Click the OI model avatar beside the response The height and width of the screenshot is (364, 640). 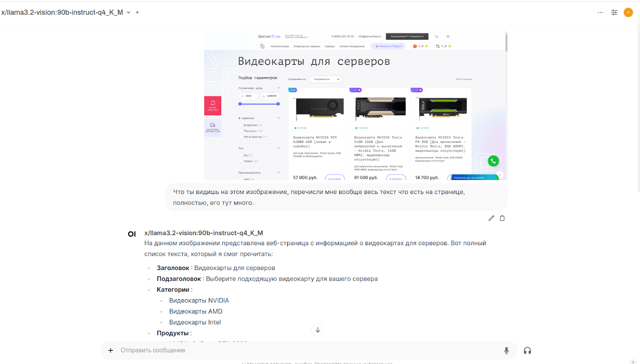(132, 234)
